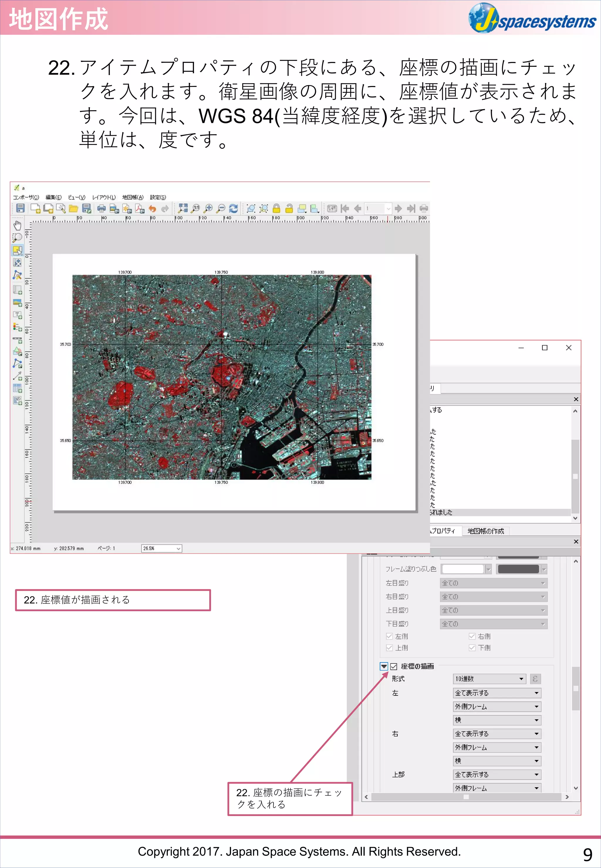This screenshot has height=868, width=601.
Task: Open the 設定(S) menu
Action: pos(158,197)
